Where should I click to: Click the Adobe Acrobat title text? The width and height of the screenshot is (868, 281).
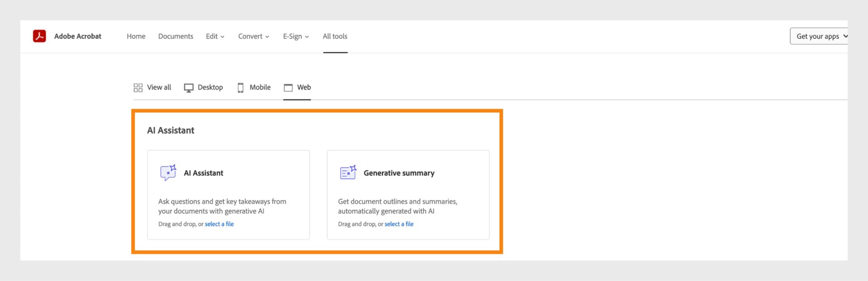[x=78, y=36]
